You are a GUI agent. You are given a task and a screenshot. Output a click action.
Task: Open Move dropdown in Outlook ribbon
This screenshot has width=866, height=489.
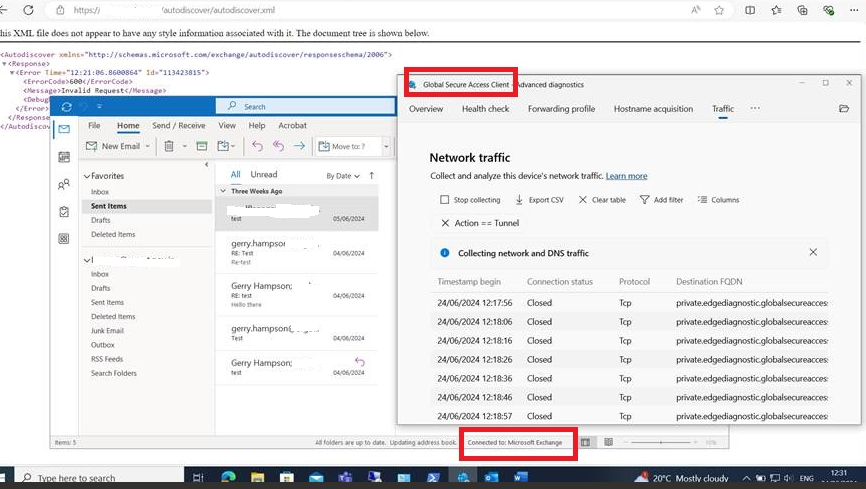pyautogui.click(x=226, y=146)
